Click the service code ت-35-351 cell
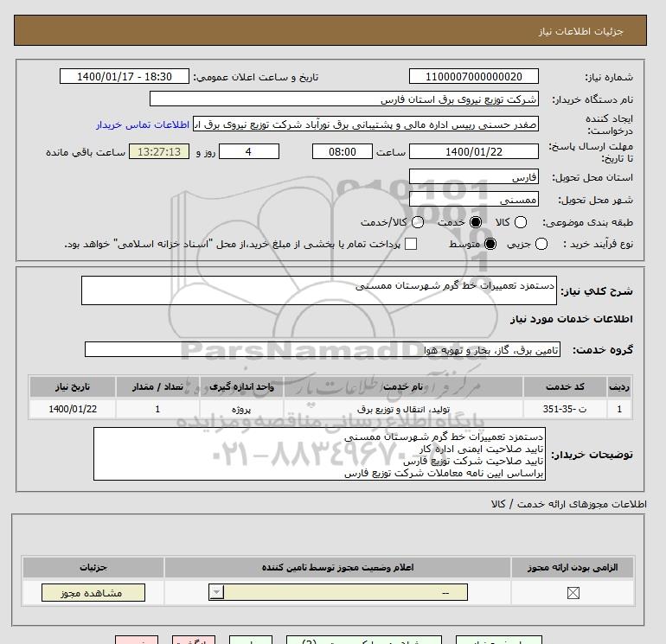This screenshot has width=666, height=644. (565, 409)
